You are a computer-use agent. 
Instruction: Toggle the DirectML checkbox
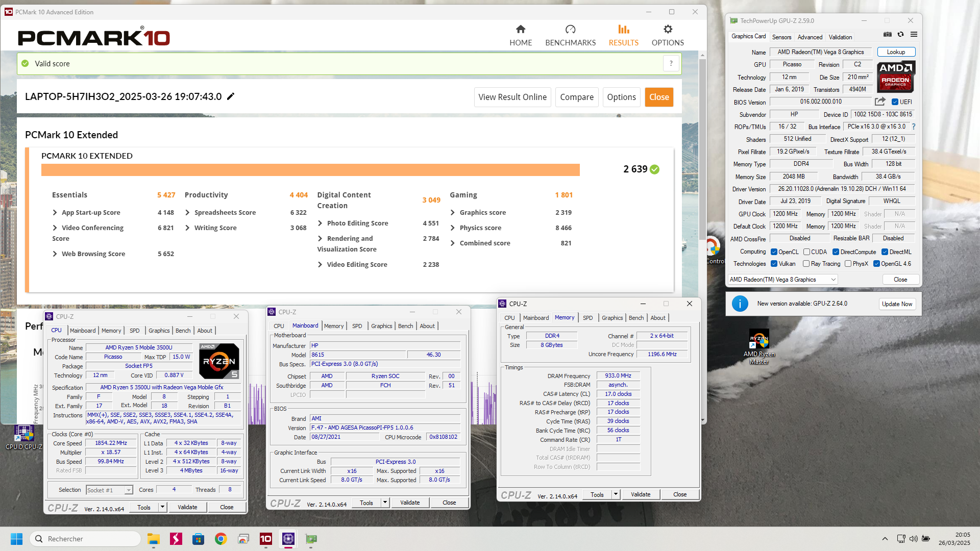point(885,252)
